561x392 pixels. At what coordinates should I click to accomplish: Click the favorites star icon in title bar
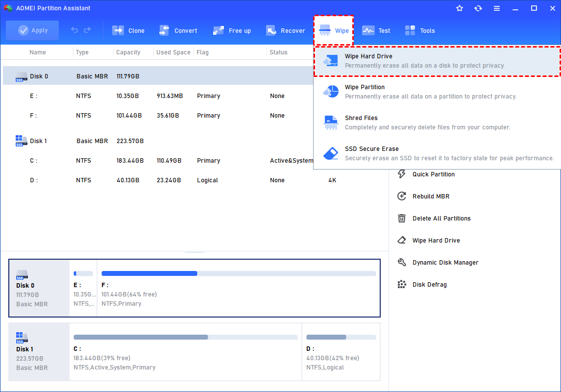[460, 8]
